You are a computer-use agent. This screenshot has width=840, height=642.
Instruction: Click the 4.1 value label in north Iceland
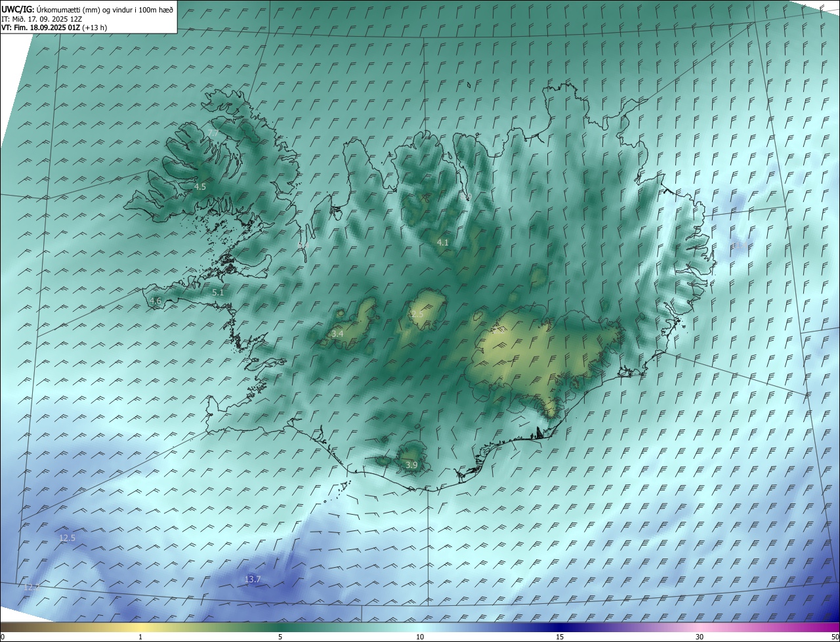pos(443,243)
